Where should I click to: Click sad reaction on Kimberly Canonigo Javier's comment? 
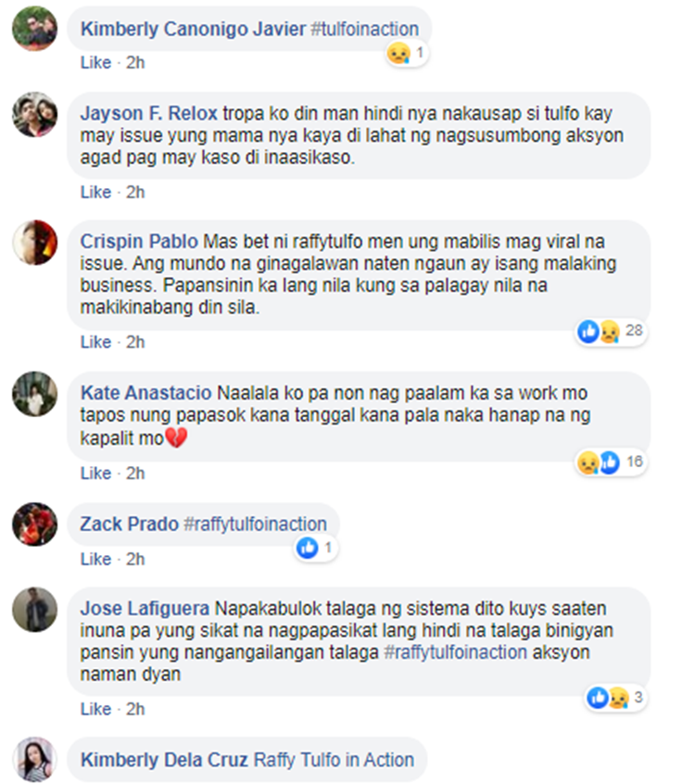coord(398,53)
